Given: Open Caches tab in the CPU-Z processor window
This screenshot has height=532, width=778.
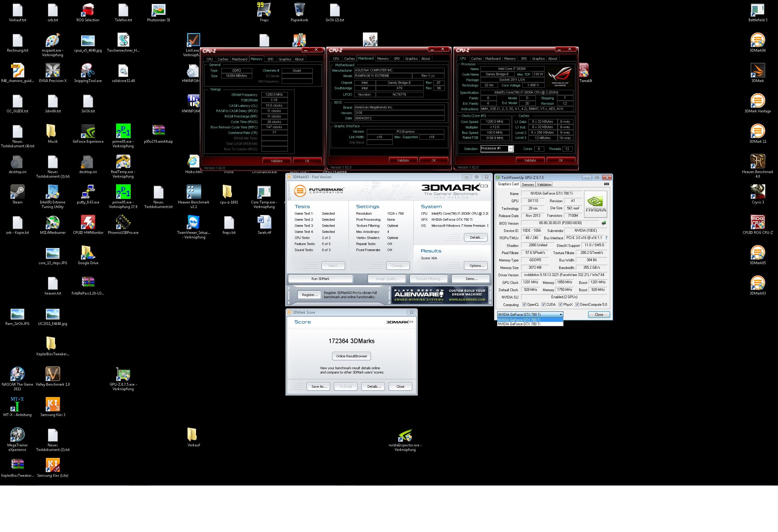Looking at the screenshot, I should pyautogui.click(x=477, y=59).
